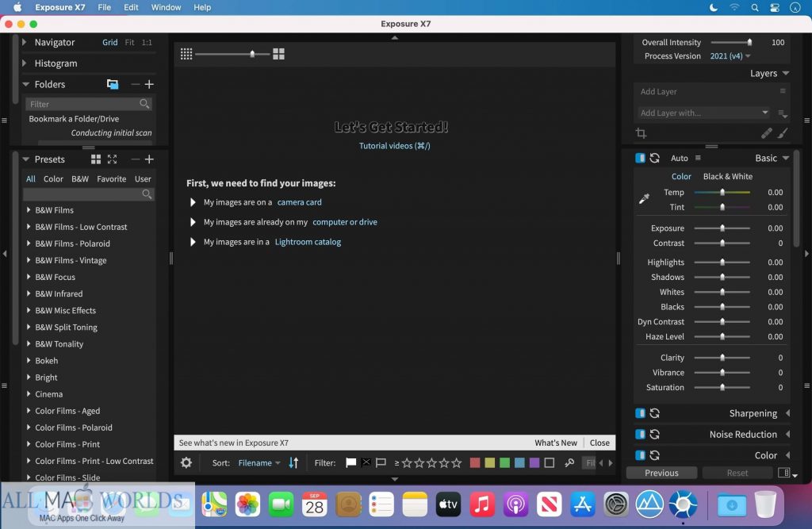Toggle the Sharpening panel on/off switch
The image size is (812, 529).
(640, 413)
